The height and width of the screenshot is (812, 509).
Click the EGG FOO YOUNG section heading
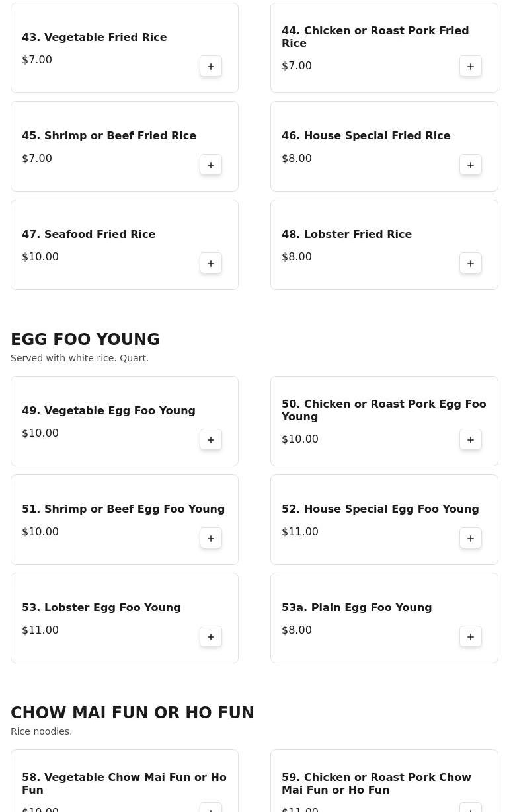(85, 339)
